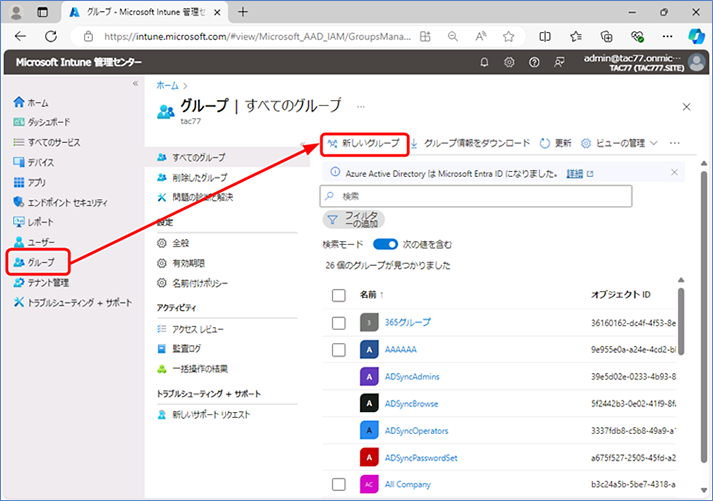Click フィルターの追加 button
The height and width of the screenshot is (501, 713).
354,220
